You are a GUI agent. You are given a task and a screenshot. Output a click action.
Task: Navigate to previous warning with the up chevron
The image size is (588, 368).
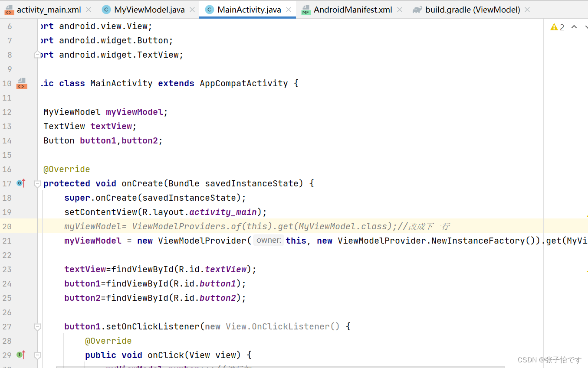pyautogui.click(x=574, y=26)
